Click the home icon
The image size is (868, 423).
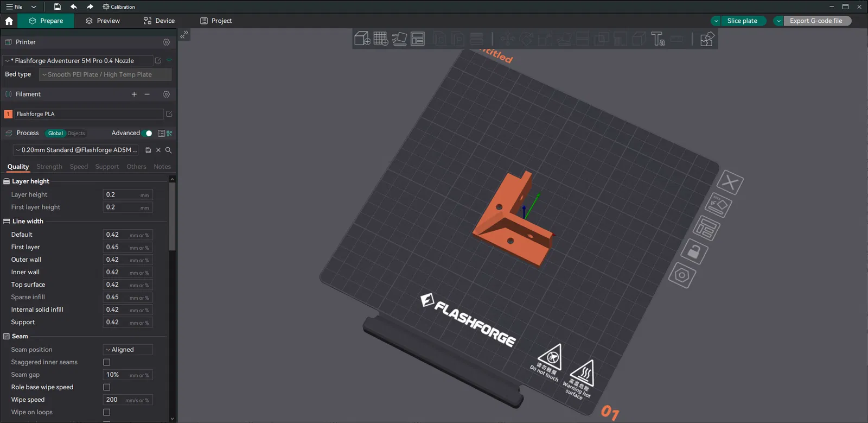point(9,21)
